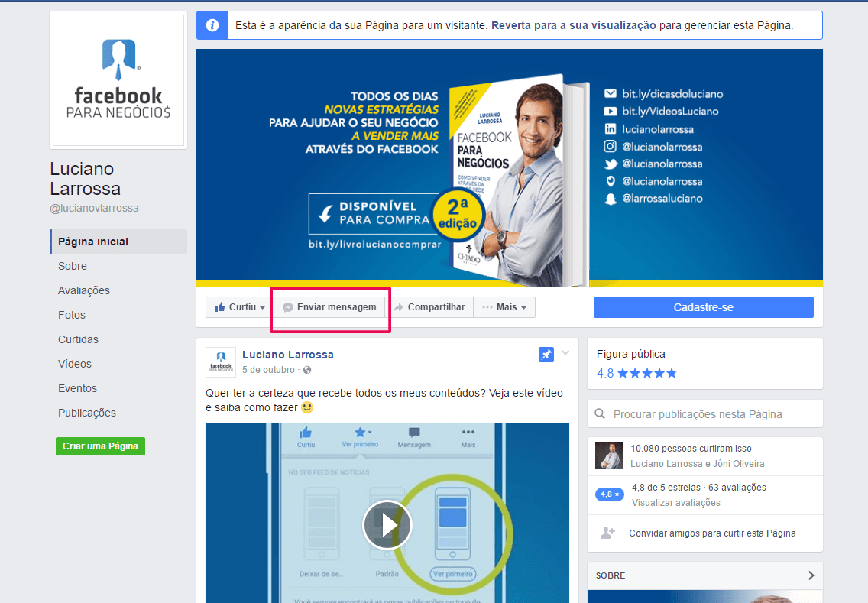Click the Procurar publicações nesta Página search field
Viewport: 868px width, 603px height.
[705, 413]
